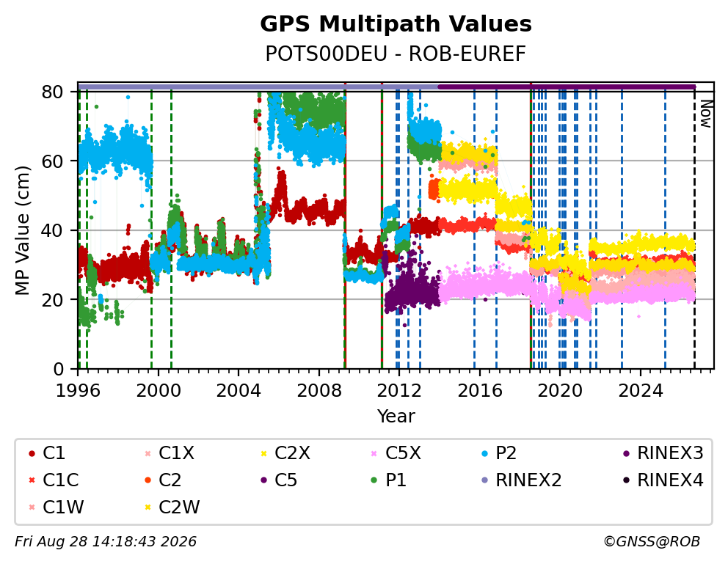Click the C2W legend entry
This screenshot has height=564, width=728.
click(x=172, y=507)
